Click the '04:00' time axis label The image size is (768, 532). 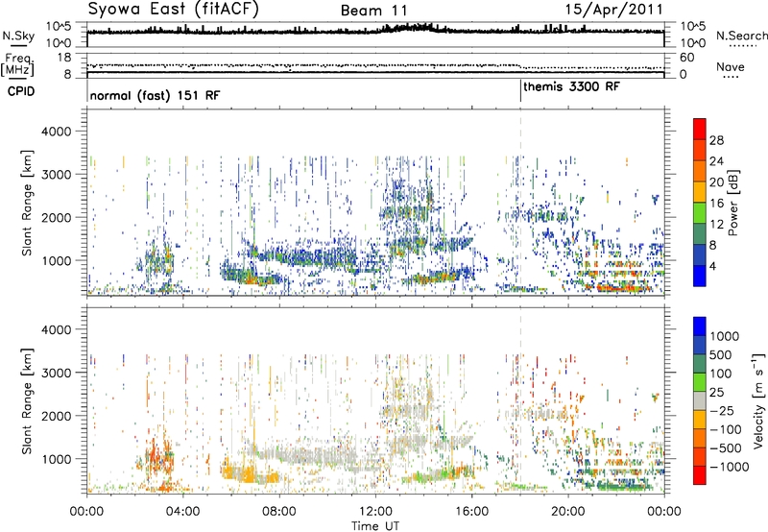(x=182, y=512)
